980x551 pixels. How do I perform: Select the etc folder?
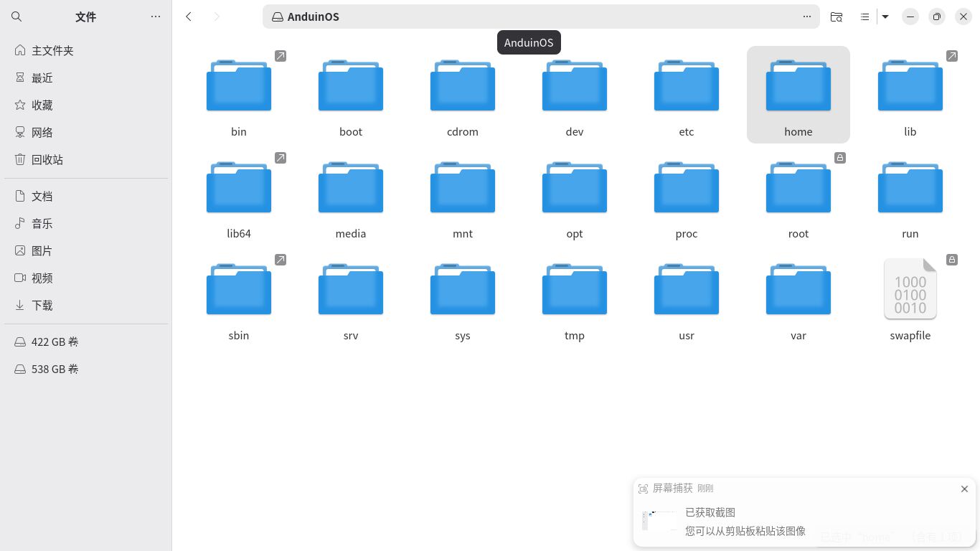(687, 95)
